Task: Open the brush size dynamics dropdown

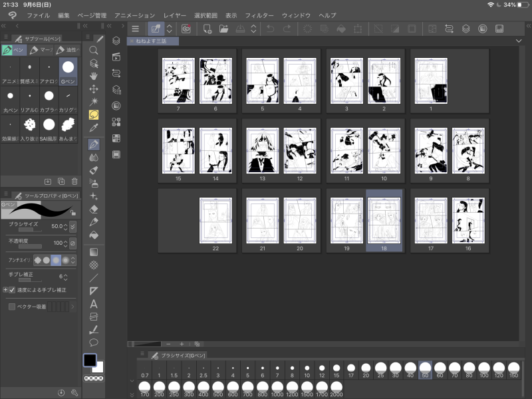Action: pyautogui.click(x=72, y=227)
